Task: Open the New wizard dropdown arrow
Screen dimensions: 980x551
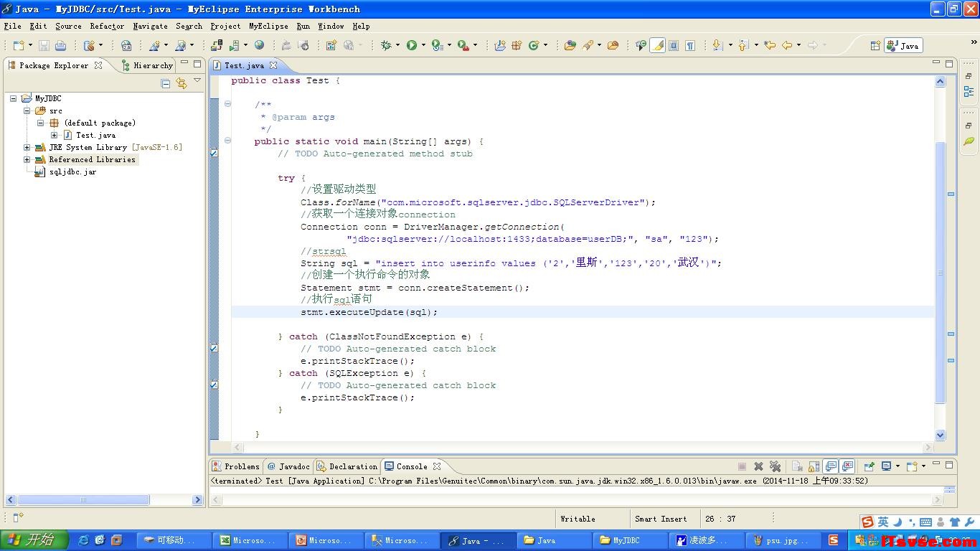Action: tap(30, 45)
